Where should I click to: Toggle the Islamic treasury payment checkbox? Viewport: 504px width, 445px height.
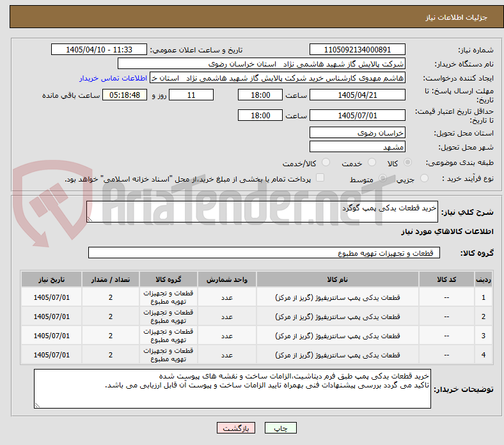point(320,178)
